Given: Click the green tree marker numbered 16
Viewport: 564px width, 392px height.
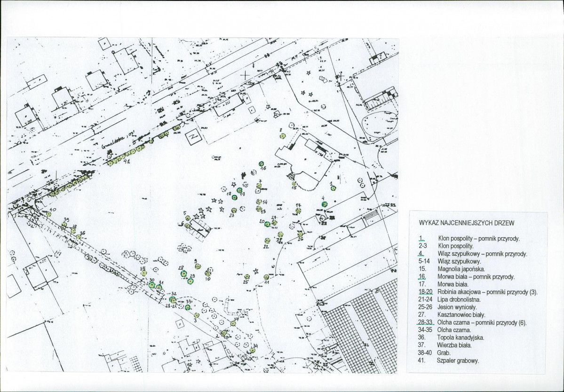Looking at the screenshot, I should (261, 164).
